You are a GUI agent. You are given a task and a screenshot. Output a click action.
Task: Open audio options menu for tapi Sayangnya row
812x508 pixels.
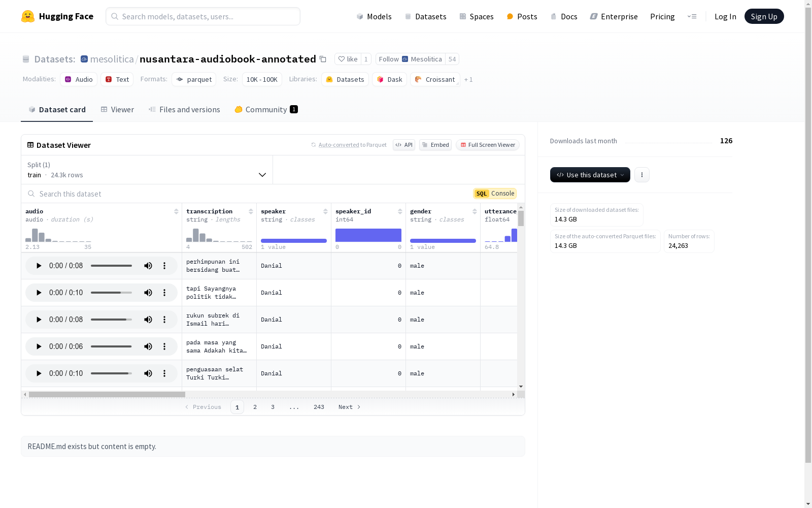click(x=164, y=293)
